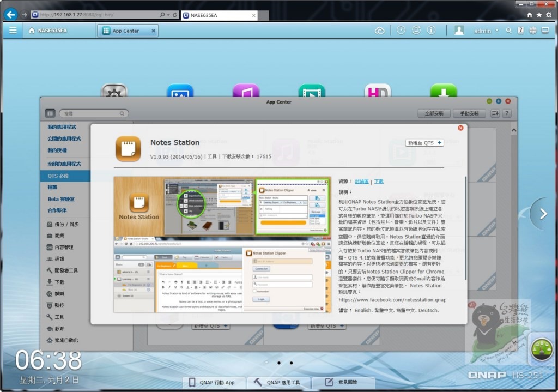Image resolution: width=558 pixels, height=392 pixels.
Task: Close the App Center taskbar tab
Action: (153, 31)
